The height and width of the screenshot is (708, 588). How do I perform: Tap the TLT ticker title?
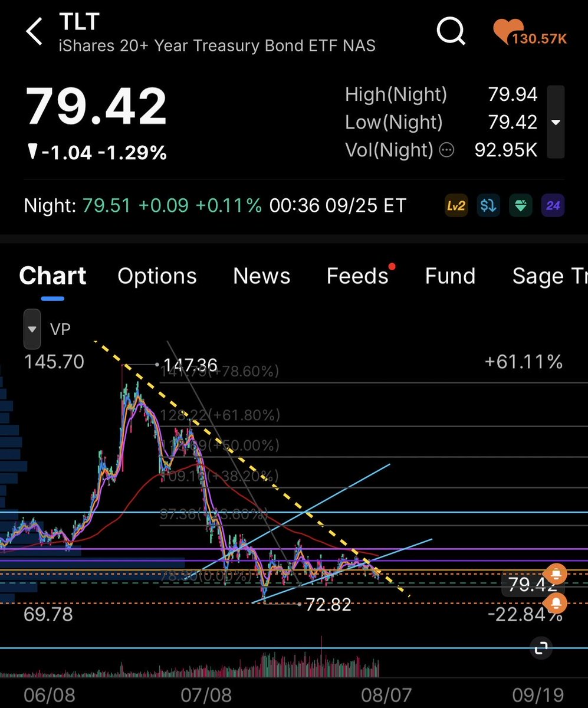78,22
